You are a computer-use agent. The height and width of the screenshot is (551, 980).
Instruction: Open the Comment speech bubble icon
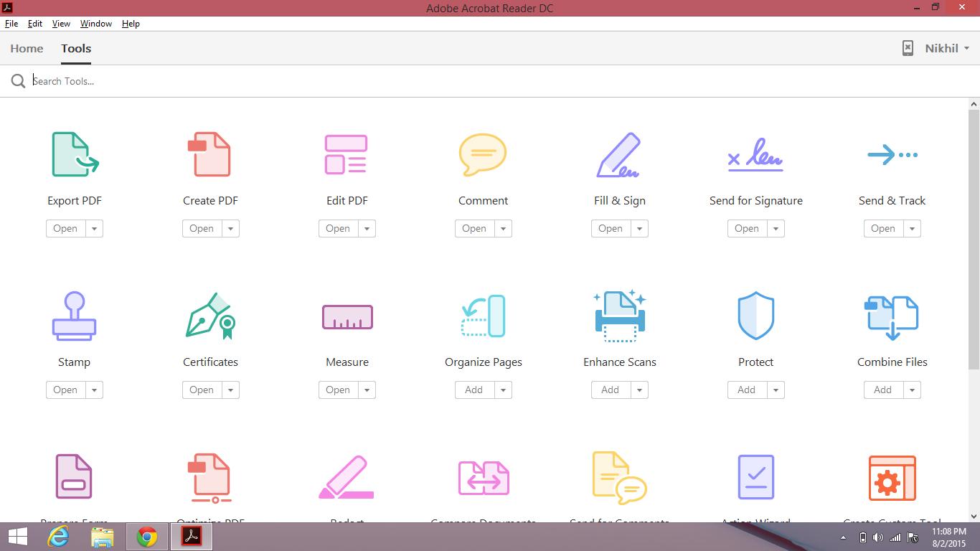[x=483, y=154]
